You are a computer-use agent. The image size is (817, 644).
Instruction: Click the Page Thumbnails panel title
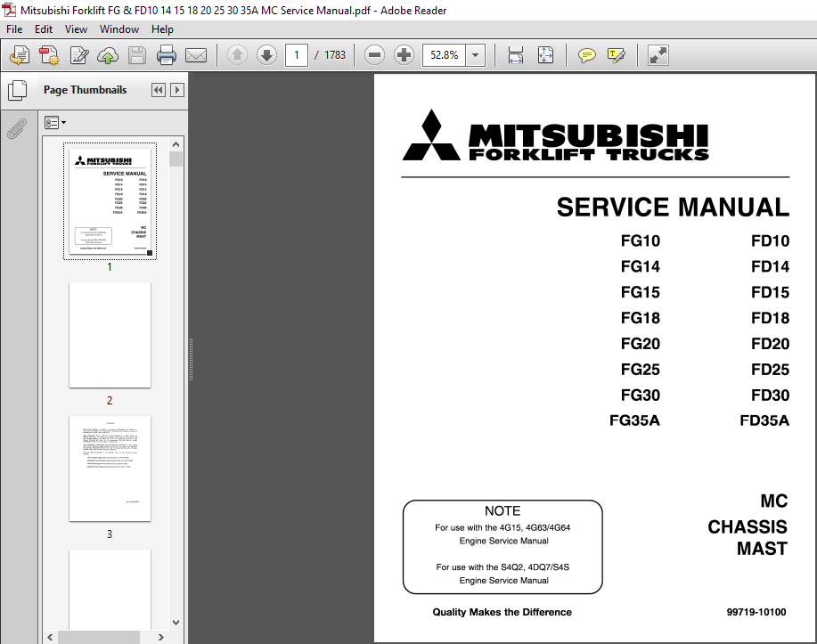point(85,90)
